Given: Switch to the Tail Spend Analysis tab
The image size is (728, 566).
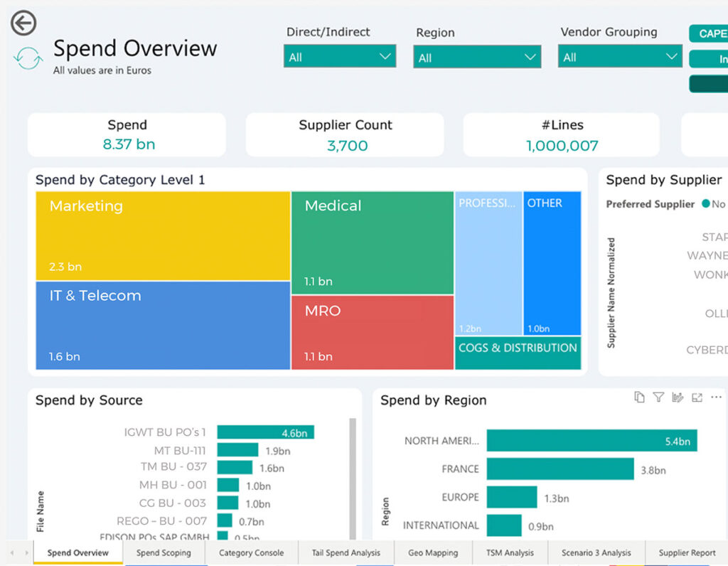Looking at the screenshot, I should point(346,552).
